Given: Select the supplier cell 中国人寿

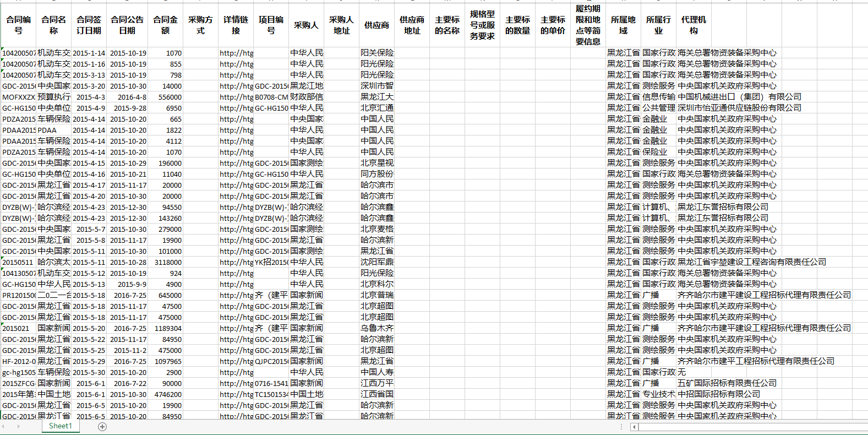Looking at the screenshot, I should click(376, 372).
